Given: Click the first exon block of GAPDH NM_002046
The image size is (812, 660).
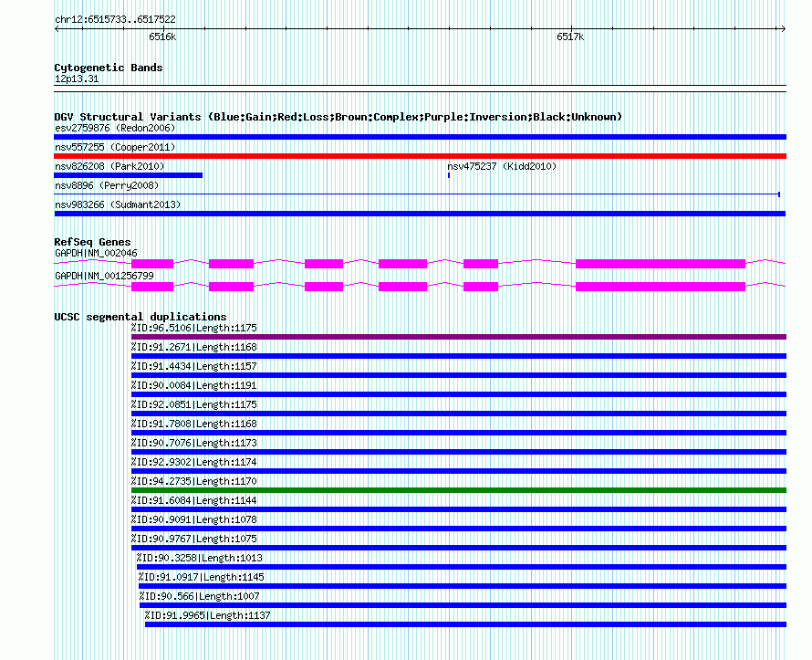Looking at the screenshot, I should [x=152, y=264].
